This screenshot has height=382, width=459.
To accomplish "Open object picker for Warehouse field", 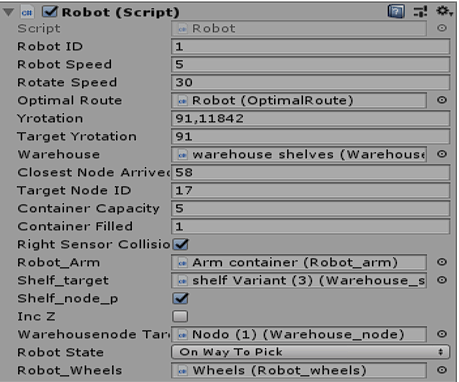I will [442, 154].
